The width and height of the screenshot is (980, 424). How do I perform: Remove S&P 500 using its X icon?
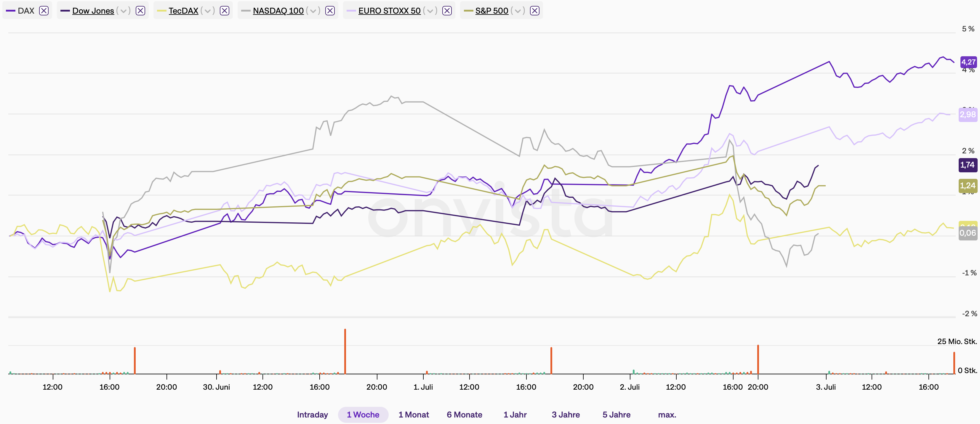[534, 11]
